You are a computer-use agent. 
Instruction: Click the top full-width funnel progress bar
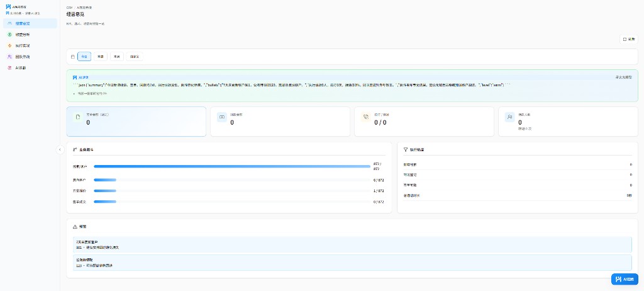(x=232, y=166)
